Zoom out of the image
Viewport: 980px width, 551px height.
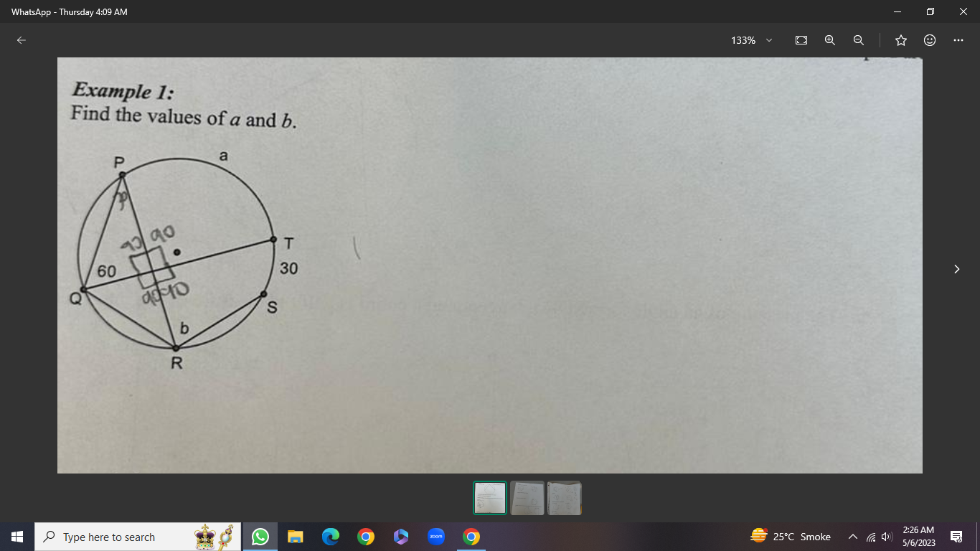coord(858,40)
